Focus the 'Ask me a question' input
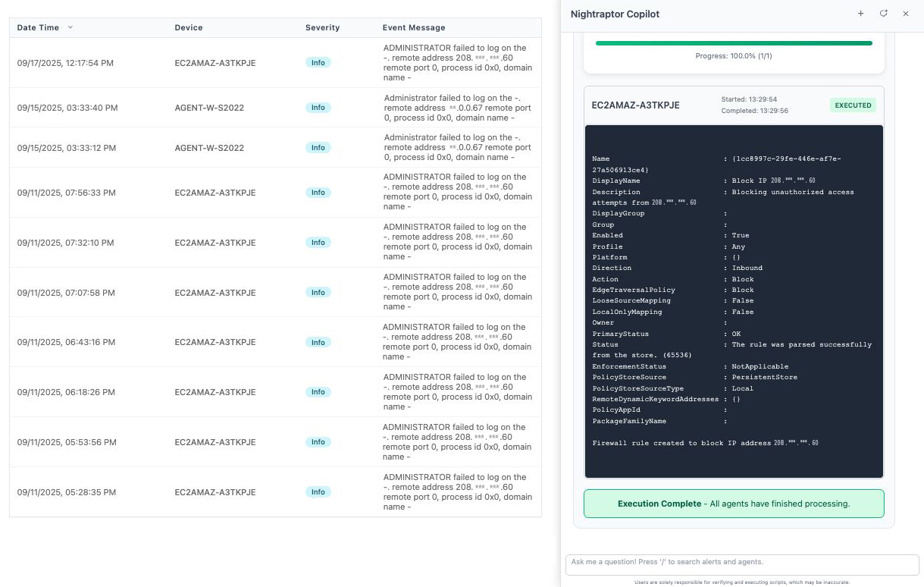Image resolution: width=924 pixels, height=587 pixels. [x=741, y=564]
